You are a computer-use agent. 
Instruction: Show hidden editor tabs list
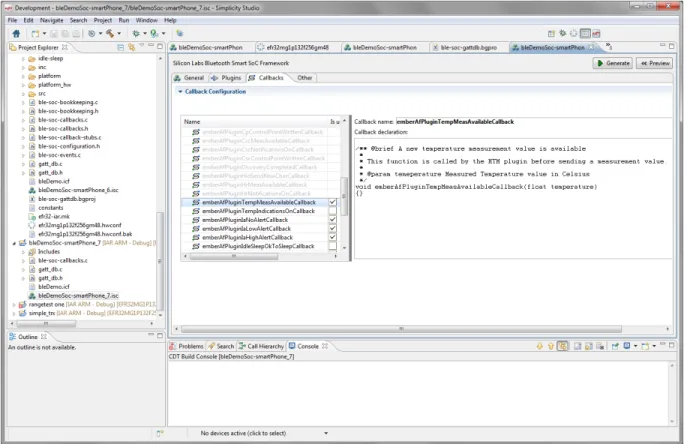609,46
